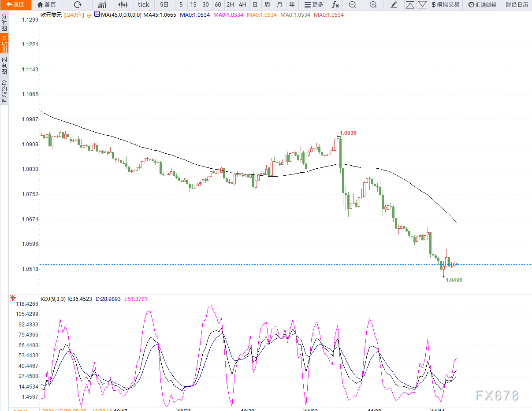The width and height of the screenshot is (532, 411).
Task: Click the up-triangle expand button
Action: pyautogui.click(x=410, y=5)
